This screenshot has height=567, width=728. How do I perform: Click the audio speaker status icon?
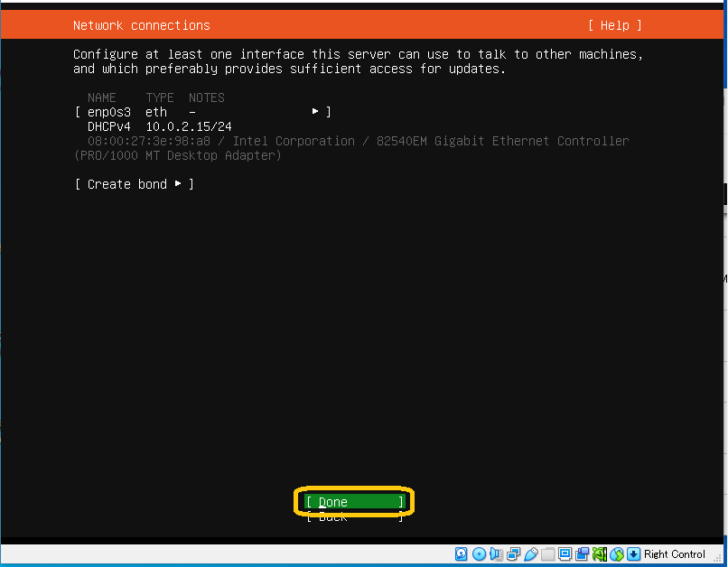click(496, 554)
